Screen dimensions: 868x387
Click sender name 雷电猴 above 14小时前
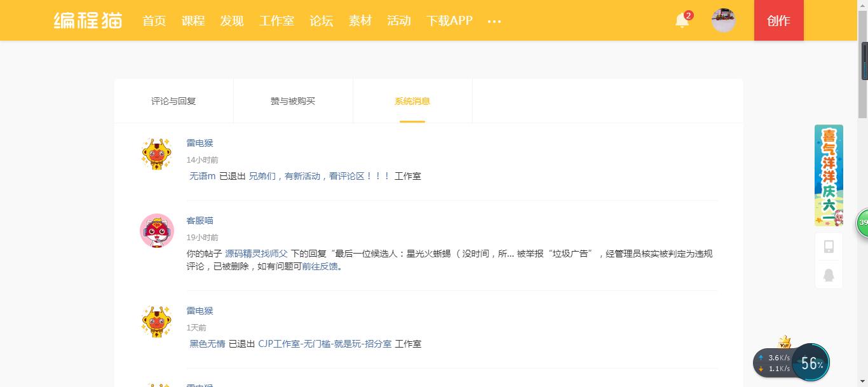point(200,143)
